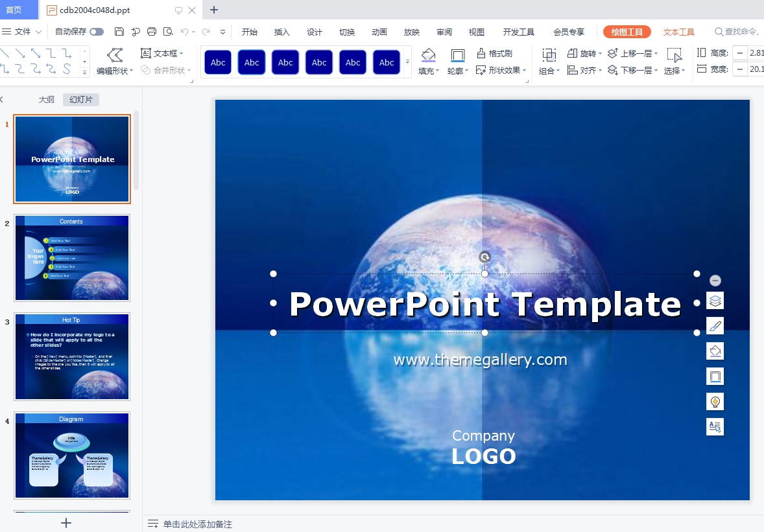
Task: Open the 视图 view tab
Action: click(x=477, y=32)
